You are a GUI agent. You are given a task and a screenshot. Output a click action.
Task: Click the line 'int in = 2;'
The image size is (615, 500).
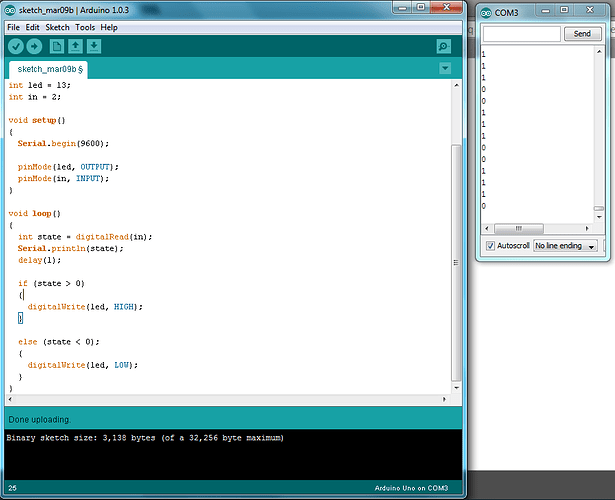click(x=35, y=97)
